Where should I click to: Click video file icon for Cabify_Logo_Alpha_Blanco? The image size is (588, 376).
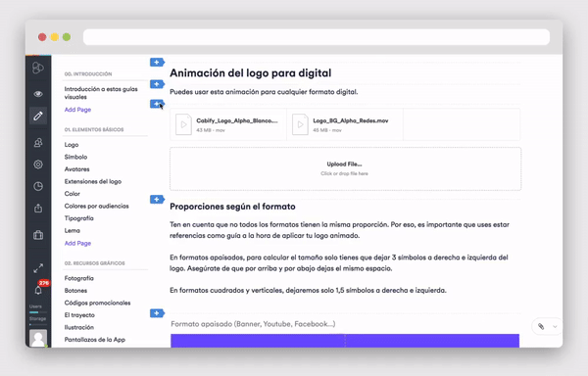pyautogui.click(x=183, y=124)
